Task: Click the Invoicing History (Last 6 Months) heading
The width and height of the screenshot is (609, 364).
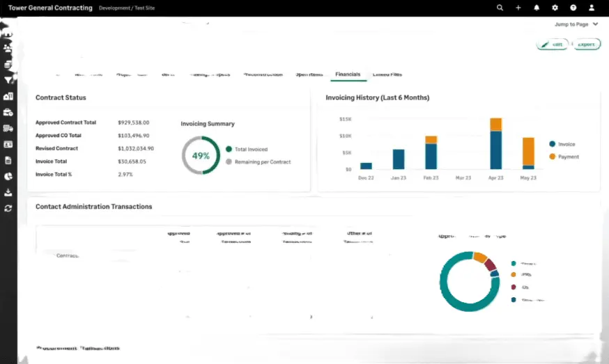Action: point(378,97)
